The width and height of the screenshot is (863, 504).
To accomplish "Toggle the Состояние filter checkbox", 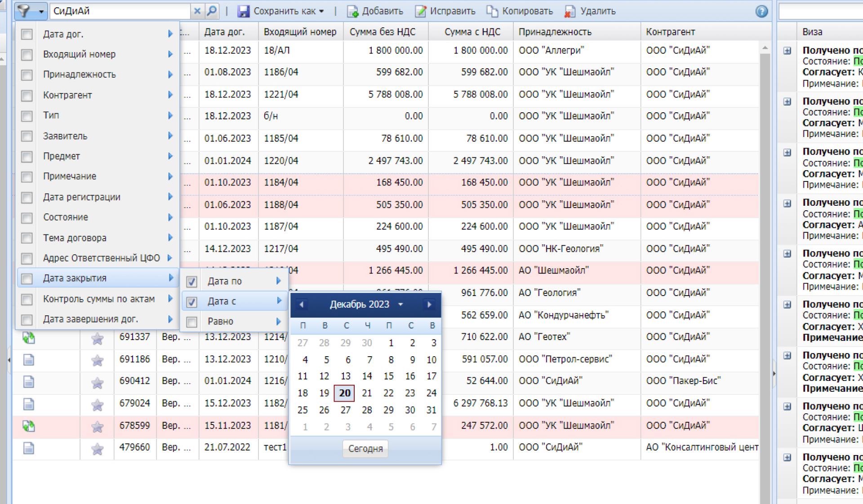I will [27, 218].
